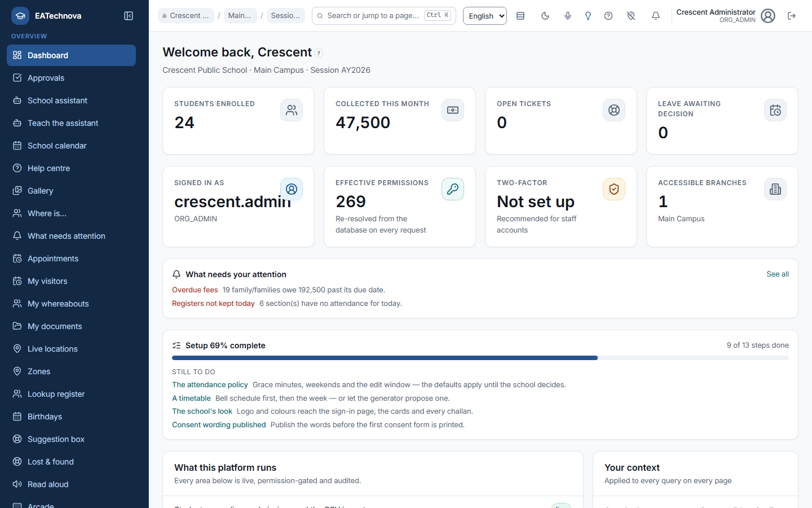Image resolution: width=812 pixels, height=508 pixels.
Task: Open Help centre from sidebar
Action: pos(71,168)
